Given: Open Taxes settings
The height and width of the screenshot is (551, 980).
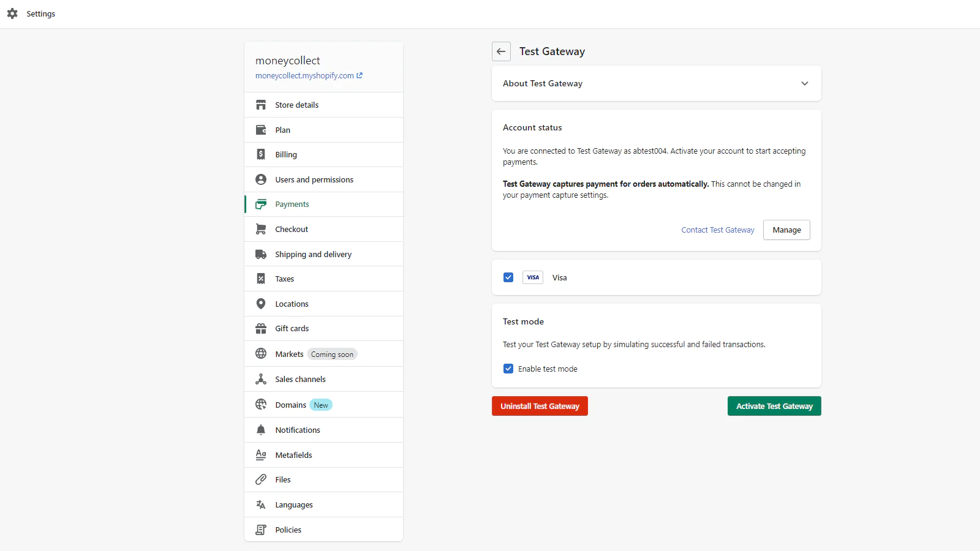Looking at the screenshot, I should click(323, 279).
